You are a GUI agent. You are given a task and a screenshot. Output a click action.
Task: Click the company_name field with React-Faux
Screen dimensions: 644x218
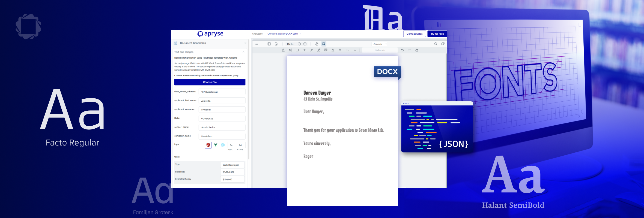[x=222, y=136]
